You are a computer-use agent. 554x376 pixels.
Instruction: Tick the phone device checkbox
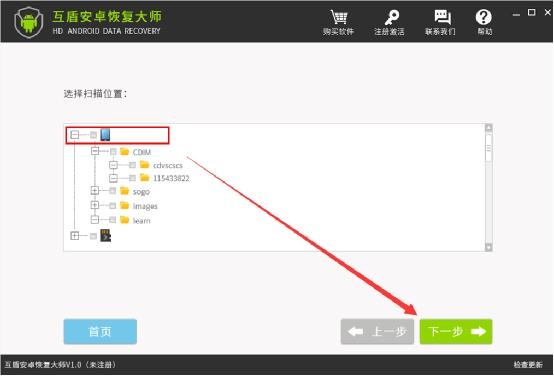point(93,135)
